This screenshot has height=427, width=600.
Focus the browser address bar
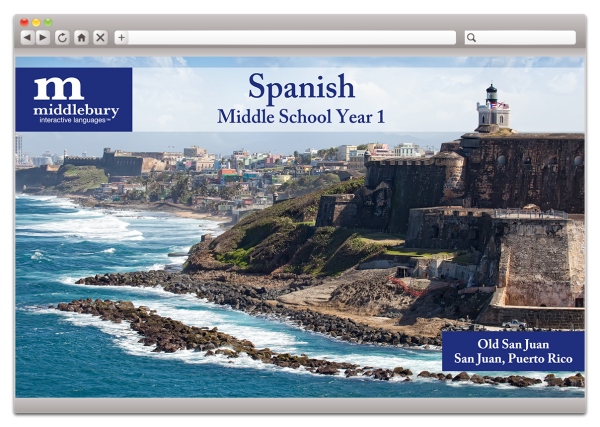[x=292, y=37]
